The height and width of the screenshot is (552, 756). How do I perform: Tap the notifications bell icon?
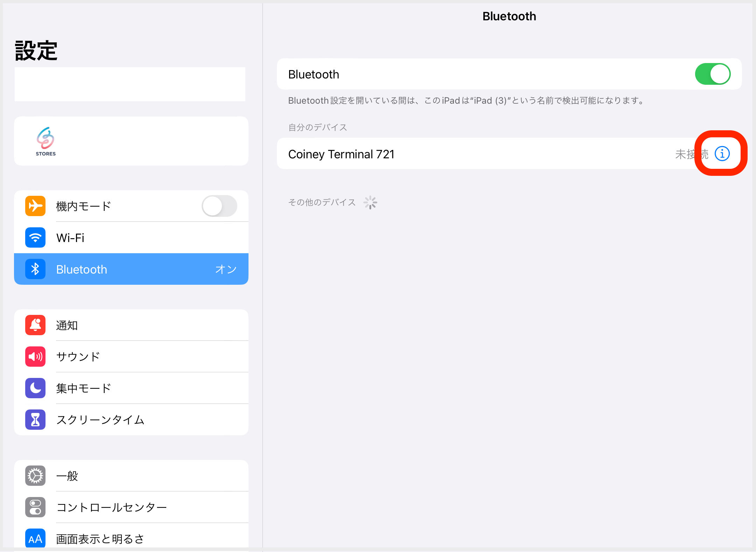pyautogui.click(x=35, y=325)
